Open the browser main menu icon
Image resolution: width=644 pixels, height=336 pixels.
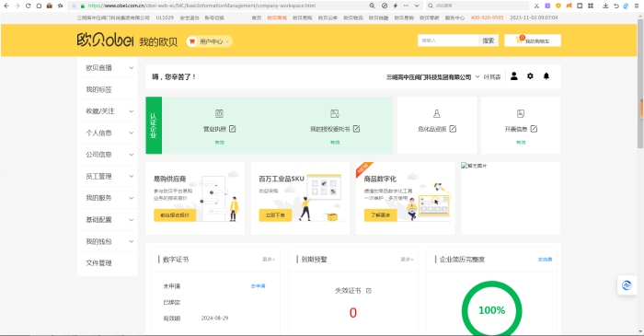click(637, 6)
